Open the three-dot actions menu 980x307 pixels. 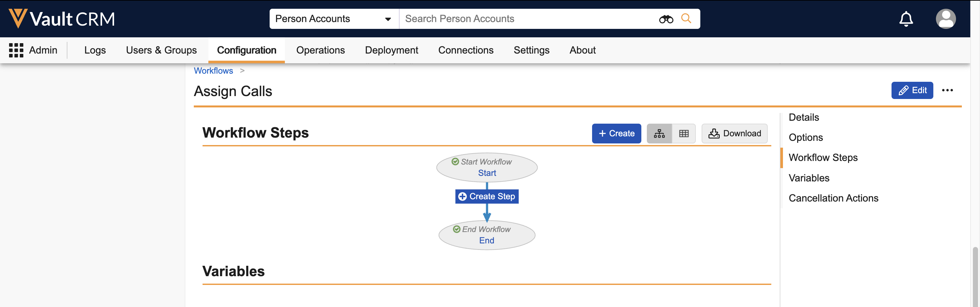tap(947, 90)
